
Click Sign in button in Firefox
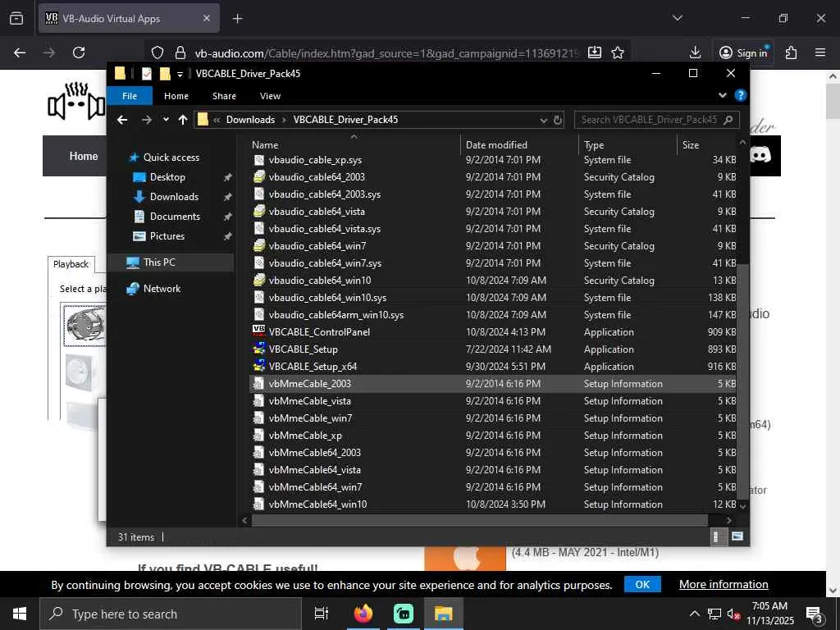pyautogui.click(x=743, y=52)
